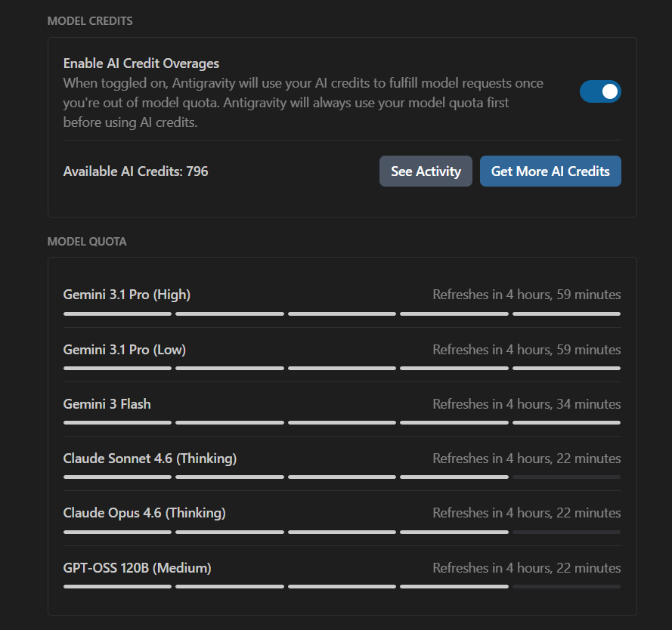Click the GPT-OSS 120B (Medium) label

(x=137, y=568)
